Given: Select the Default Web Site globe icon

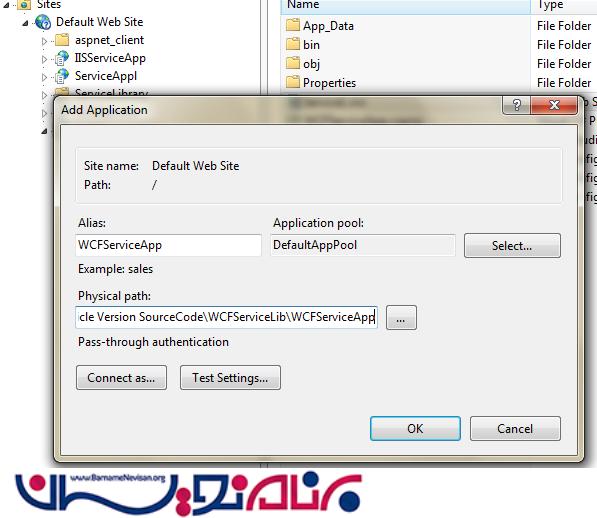Looking at the screenshot, I should point(43,22).
